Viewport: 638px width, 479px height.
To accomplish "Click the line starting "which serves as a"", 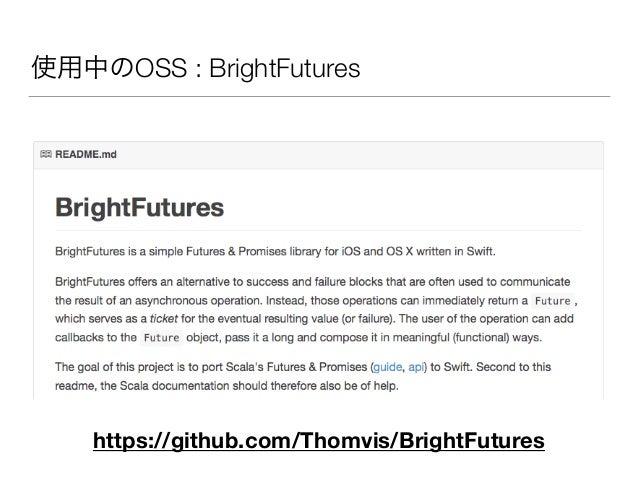I will (x=314, y=319).
